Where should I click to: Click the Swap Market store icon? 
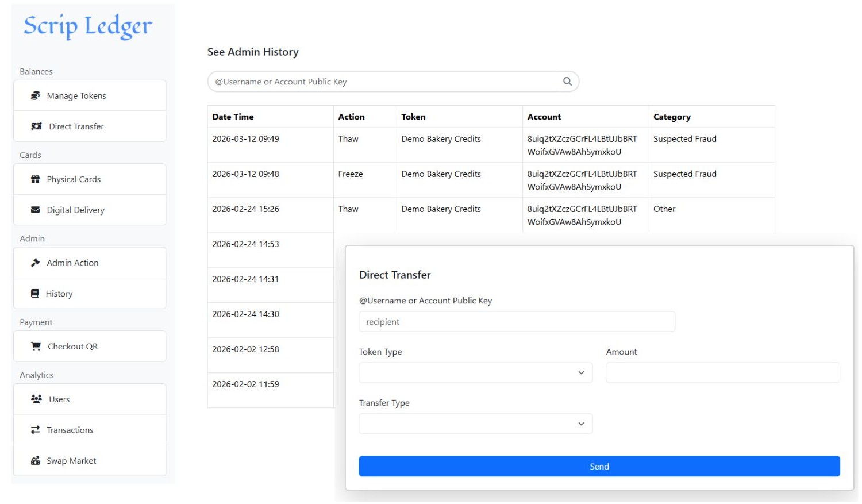point(36,461)
